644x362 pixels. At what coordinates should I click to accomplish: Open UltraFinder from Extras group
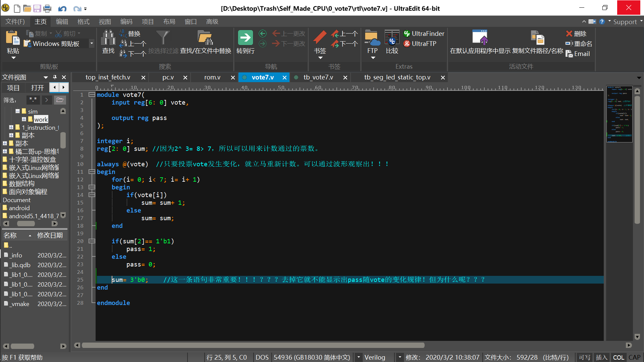pos(424,34)
